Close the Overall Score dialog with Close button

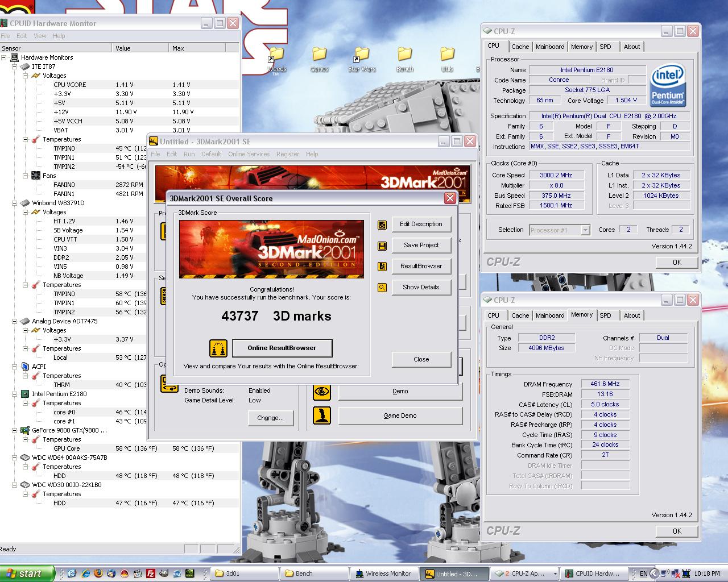click(x=421, y=359)
